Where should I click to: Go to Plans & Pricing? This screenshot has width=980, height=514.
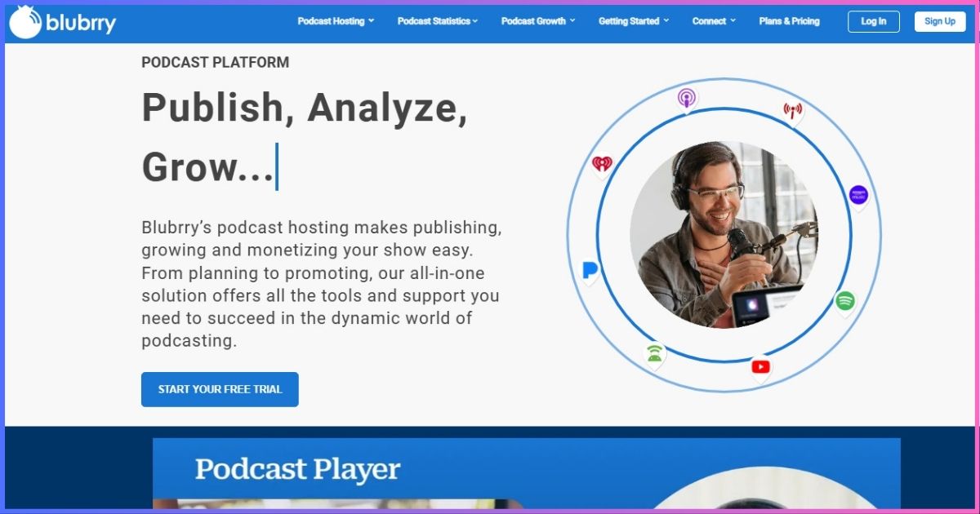[x=789, y=21]
